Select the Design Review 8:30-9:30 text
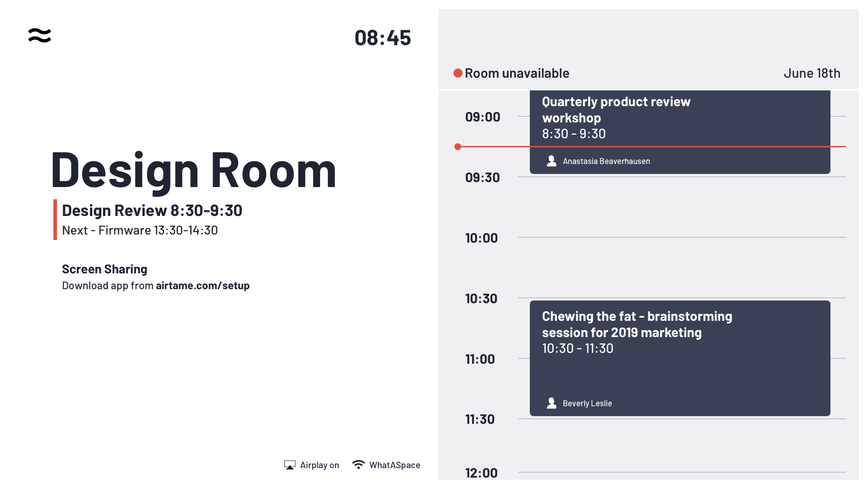The image size is (868, 488). 152,211
